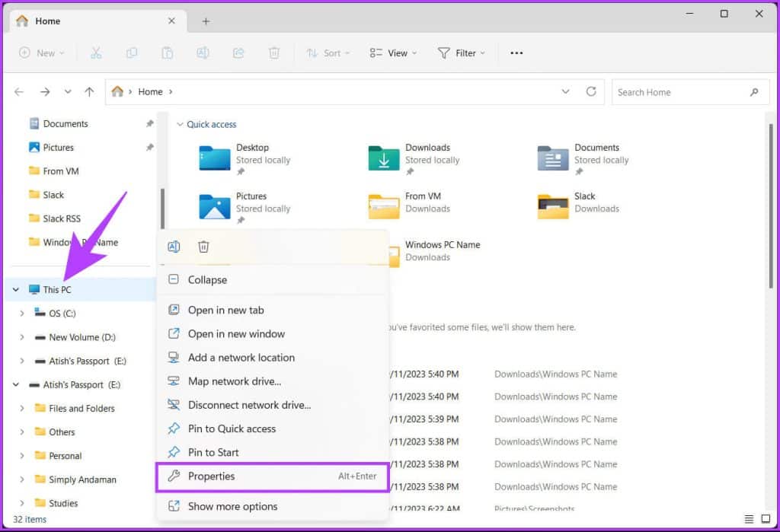Open the Sort dropdown
The height and width of the screenshot is (532, 780).
tap(328, 53)
